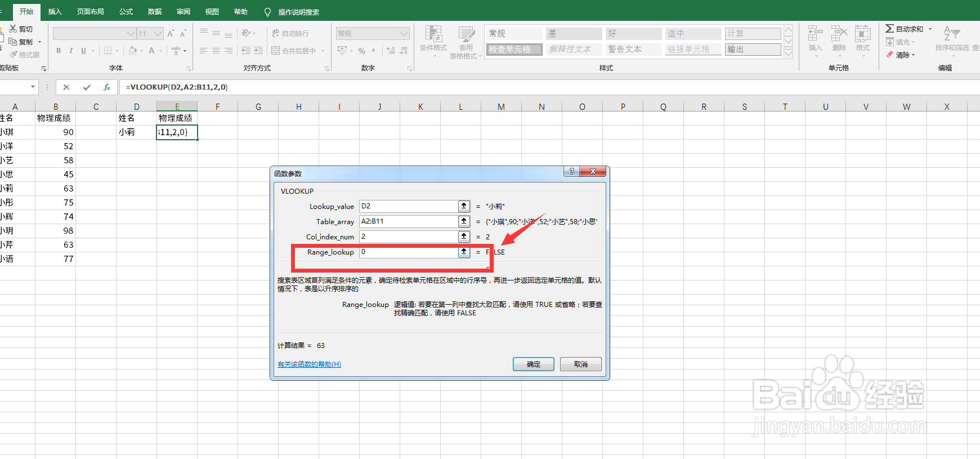Click the Col_index_num input field

click(x=409, y=237)
